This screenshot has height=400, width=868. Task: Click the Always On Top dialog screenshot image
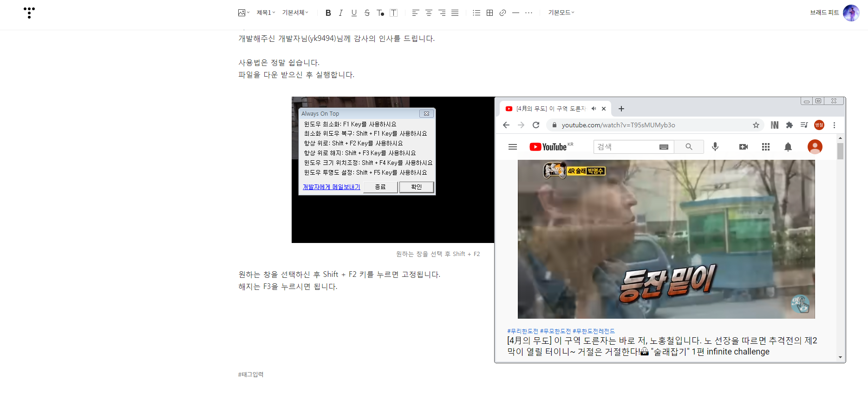click(x=393, y=170)
